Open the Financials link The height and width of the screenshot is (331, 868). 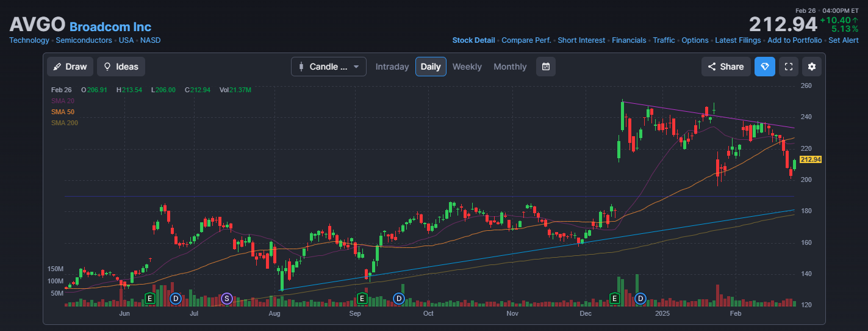629,40
